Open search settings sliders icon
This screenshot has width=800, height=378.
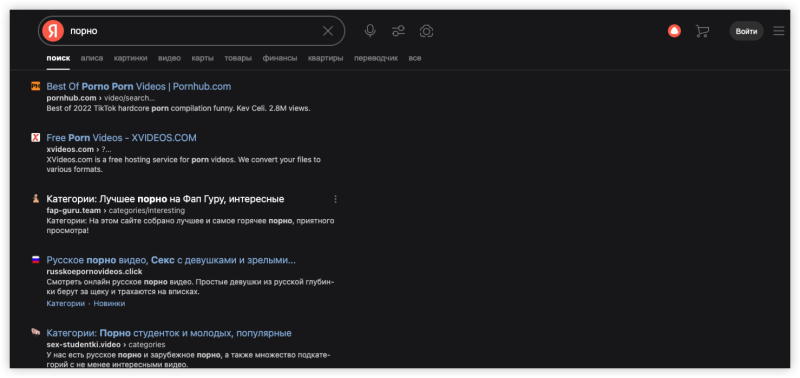[x=398, y=31]
